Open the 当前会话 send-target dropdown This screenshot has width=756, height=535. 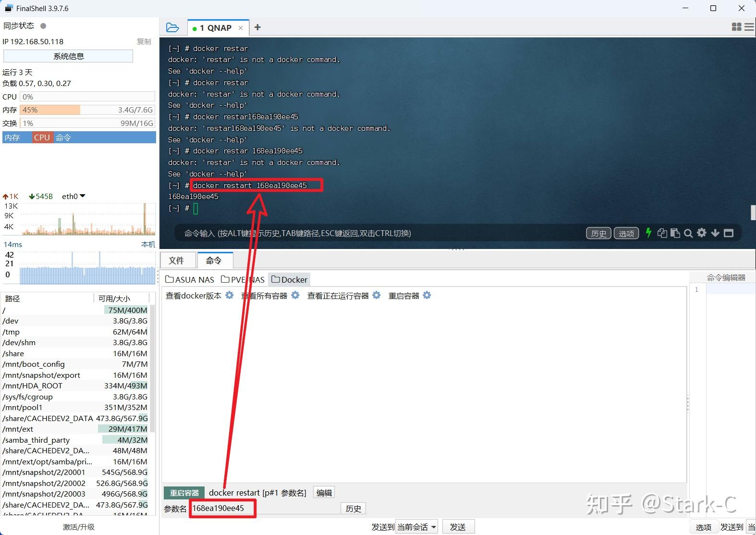click(x=416, y=527)
